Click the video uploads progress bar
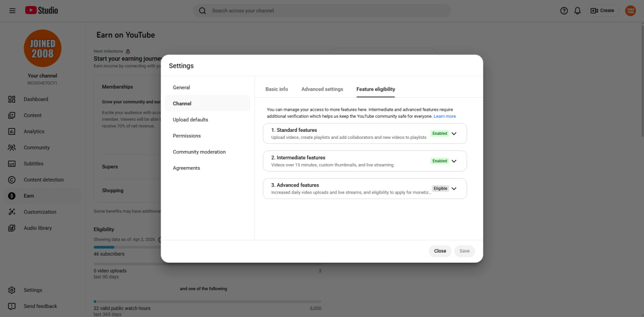This screenshot has width=644, height=317. [x=207, y=264]
